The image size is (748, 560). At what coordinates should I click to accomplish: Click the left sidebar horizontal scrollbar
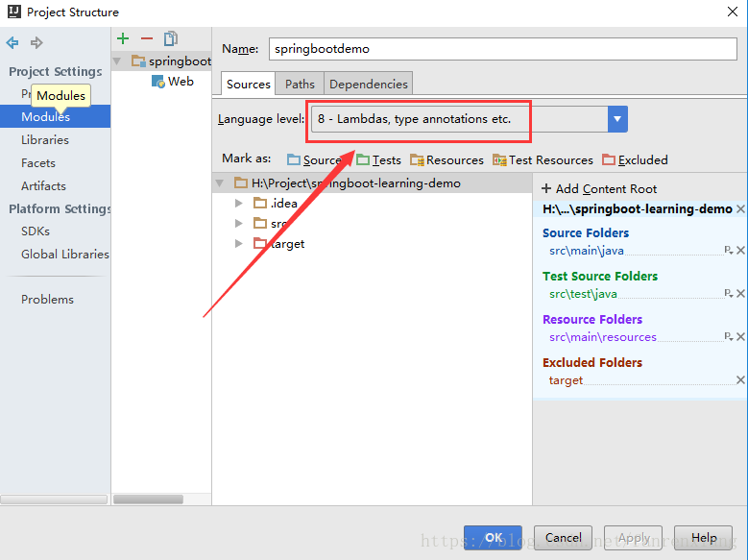tap(53, 499)
